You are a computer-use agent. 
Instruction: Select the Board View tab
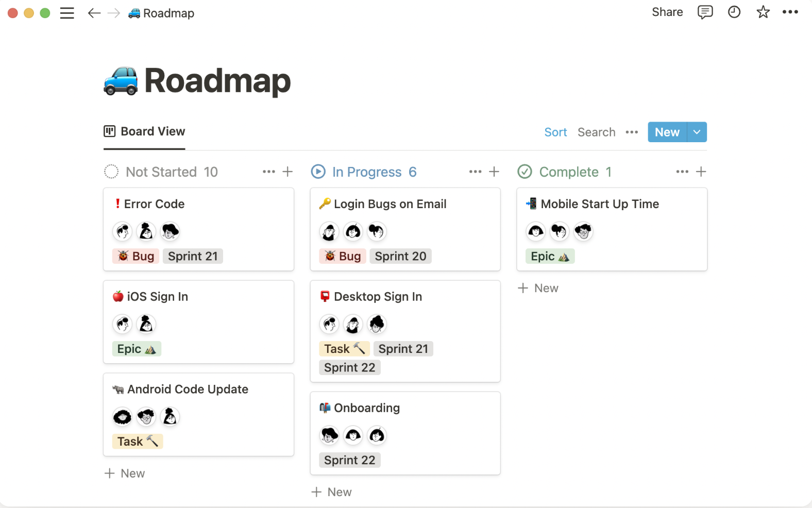tap(145, 132)
